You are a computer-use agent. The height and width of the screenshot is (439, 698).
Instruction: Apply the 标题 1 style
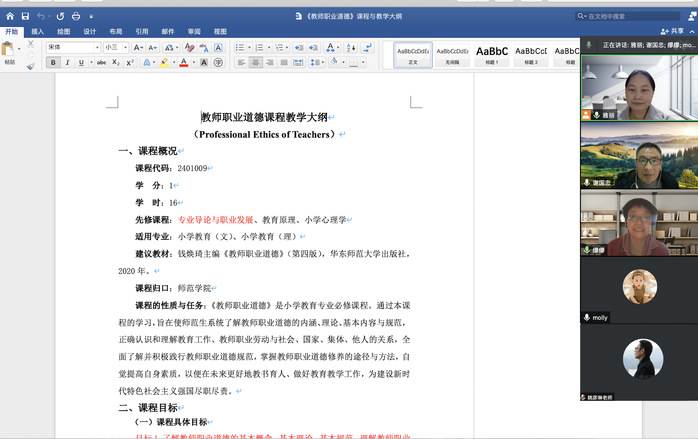click(491, 54)
